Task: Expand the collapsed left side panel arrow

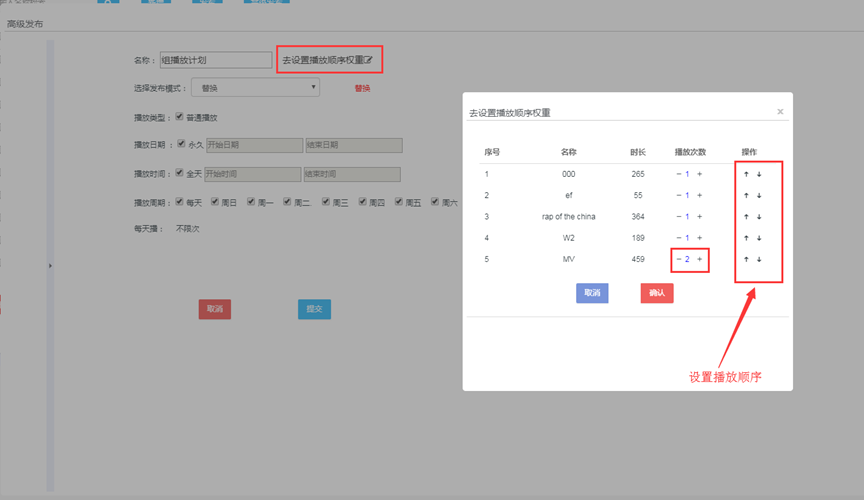Action: pyautogui.click(x=50, y=265)
